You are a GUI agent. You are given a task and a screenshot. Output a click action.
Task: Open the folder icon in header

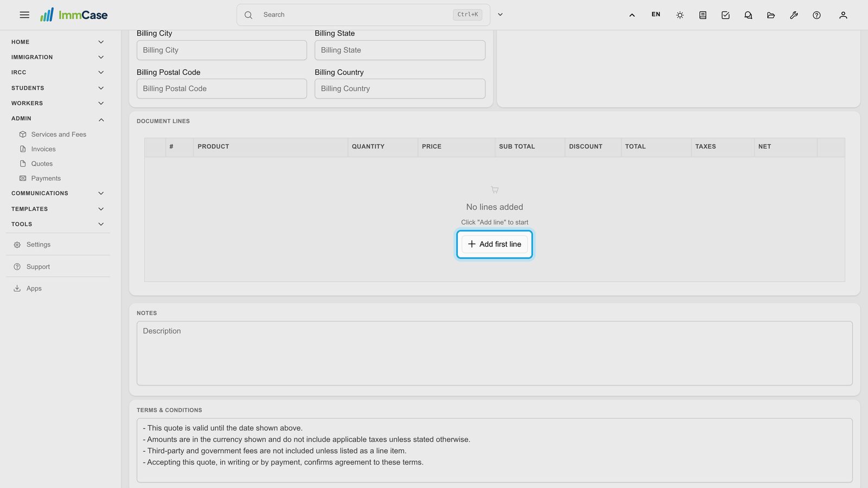coord(771,15)
